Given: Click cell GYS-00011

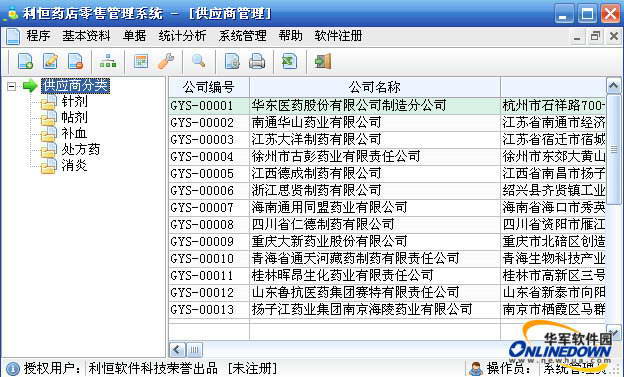Looking at the screenshot, I should tap(209, 275).
